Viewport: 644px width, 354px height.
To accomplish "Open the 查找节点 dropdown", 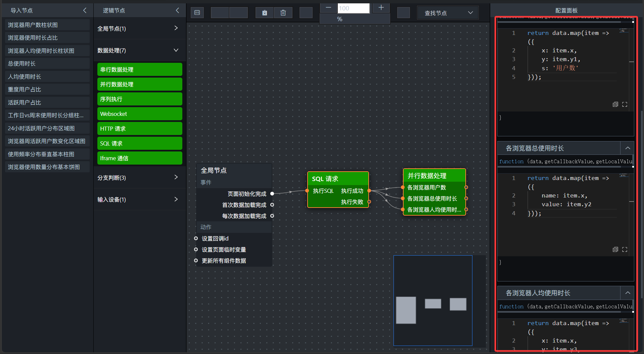I will point(448,13).
